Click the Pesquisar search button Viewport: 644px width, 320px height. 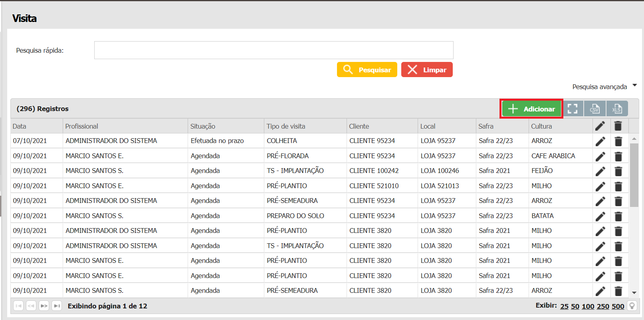click(367, 70)
